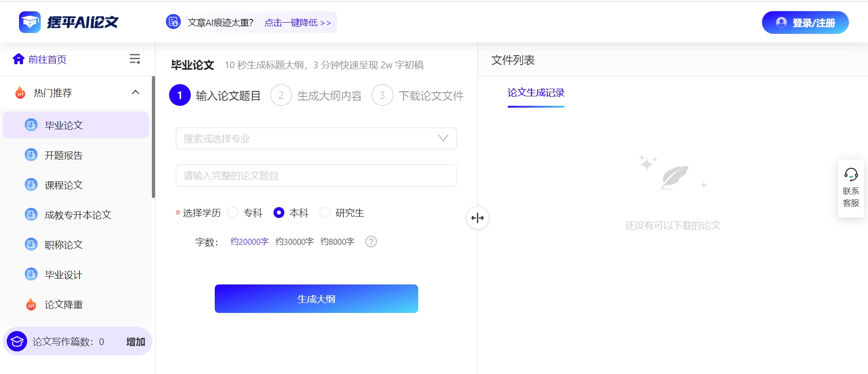The image size is (868, 374).
Task: Go to 前往首页 link
Action: (47, 59)
